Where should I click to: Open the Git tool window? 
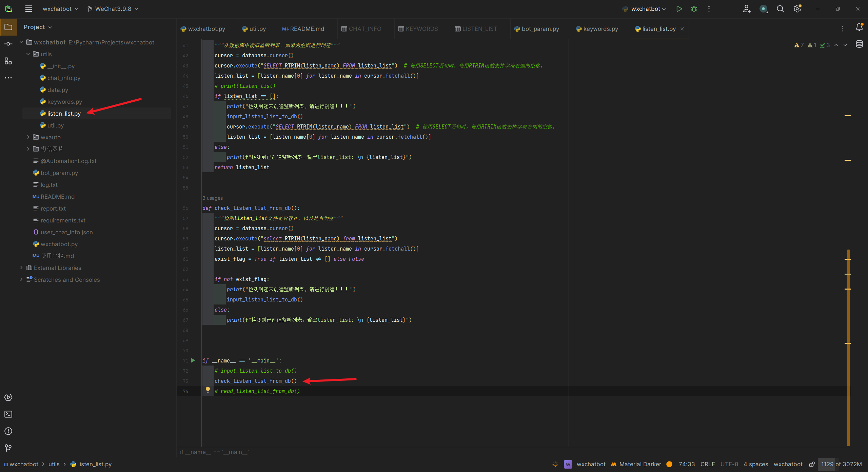click(8, 448)
